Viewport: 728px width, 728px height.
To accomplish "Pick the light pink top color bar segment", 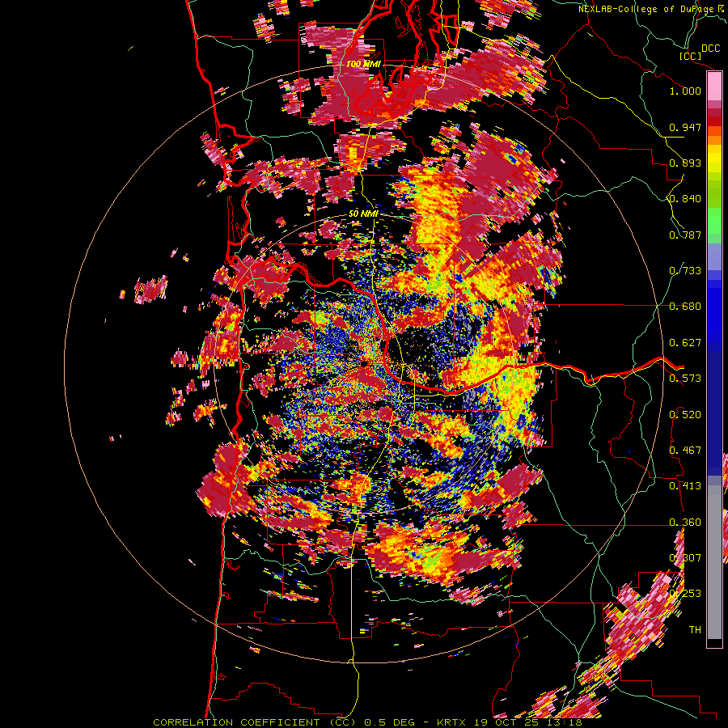I will [714, 86].
